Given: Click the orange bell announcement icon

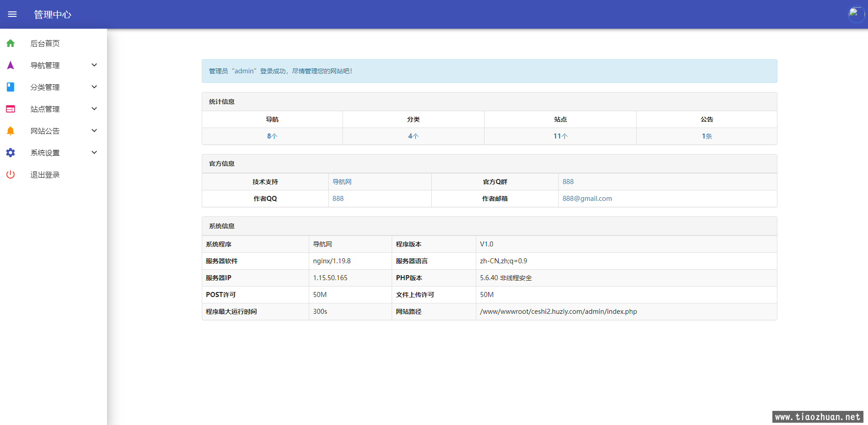Looking at the screenshot, I should 10,131.
